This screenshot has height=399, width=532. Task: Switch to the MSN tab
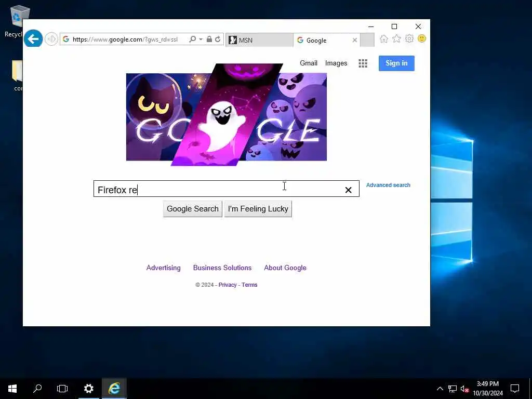pos(259,40)
